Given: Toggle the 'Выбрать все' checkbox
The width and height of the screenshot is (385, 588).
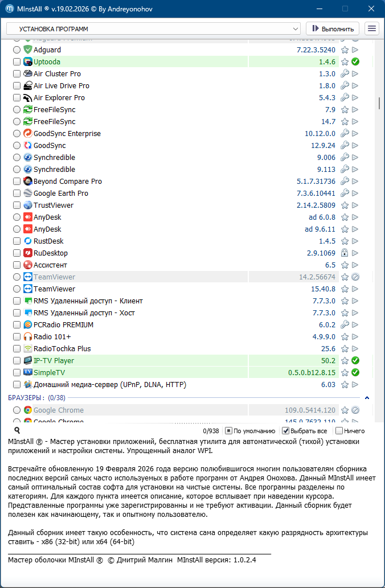Looking at the screenshot, I should (286, 431).
